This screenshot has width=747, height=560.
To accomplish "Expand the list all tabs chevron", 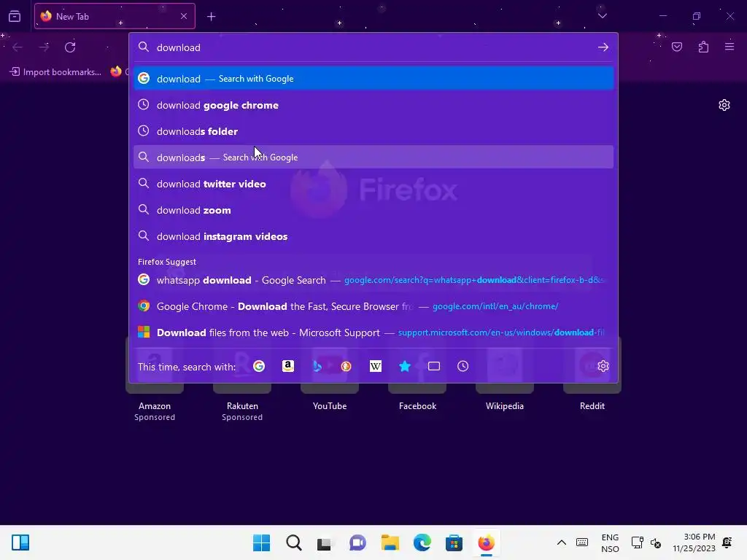I will (x=602, y=16).
